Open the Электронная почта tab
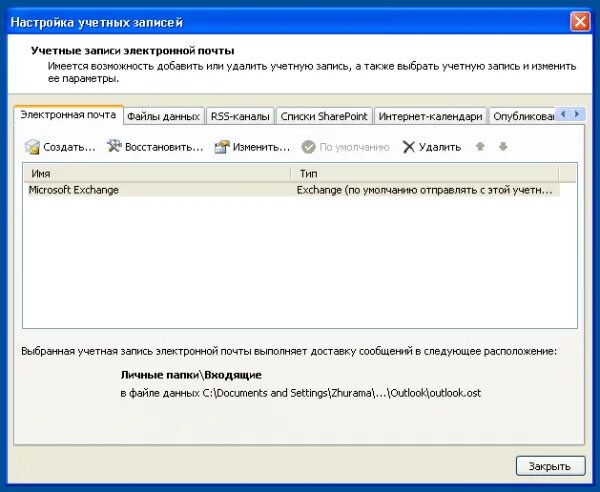600x492 pixels. coord(68,115)
